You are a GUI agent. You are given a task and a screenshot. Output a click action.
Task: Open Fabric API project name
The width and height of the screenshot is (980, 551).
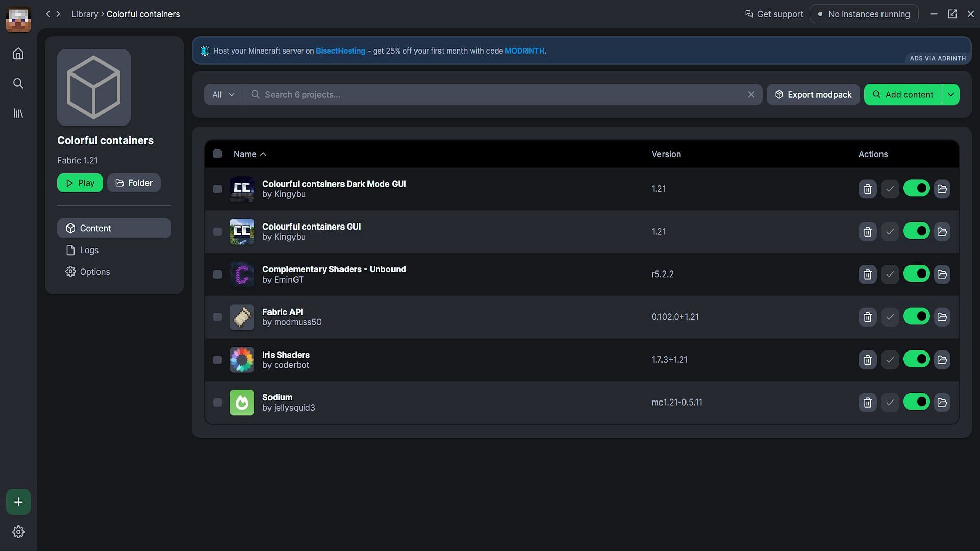pyautogui.click(x=282, y=312)
